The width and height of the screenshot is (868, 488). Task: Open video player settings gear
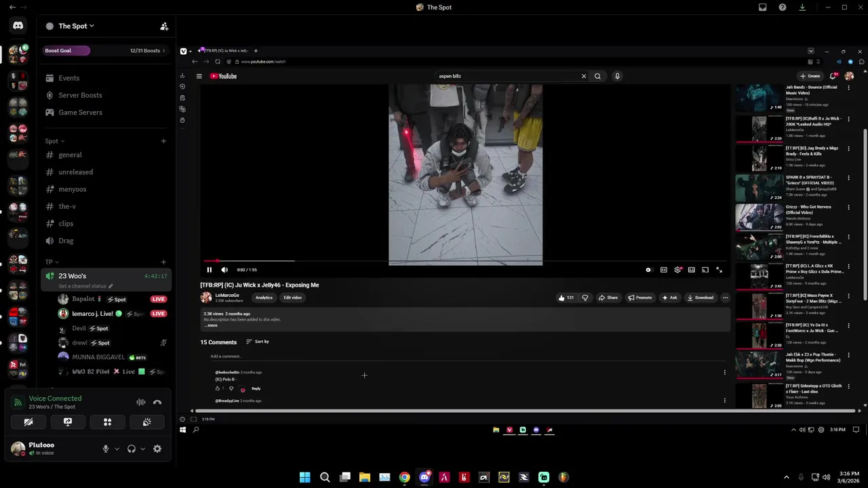point(677,270)
